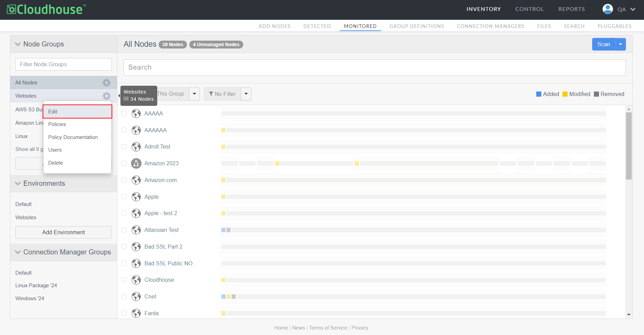The width and height of the screenshot is (644, 335).
Task: Click the Modified legend yellow swatch
Action: 565,94
